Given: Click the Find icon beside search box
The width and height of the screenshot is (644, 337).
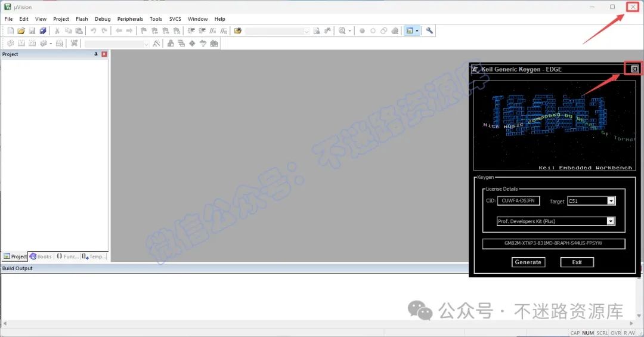Looking at the screenshot, I should click(317, 31).
